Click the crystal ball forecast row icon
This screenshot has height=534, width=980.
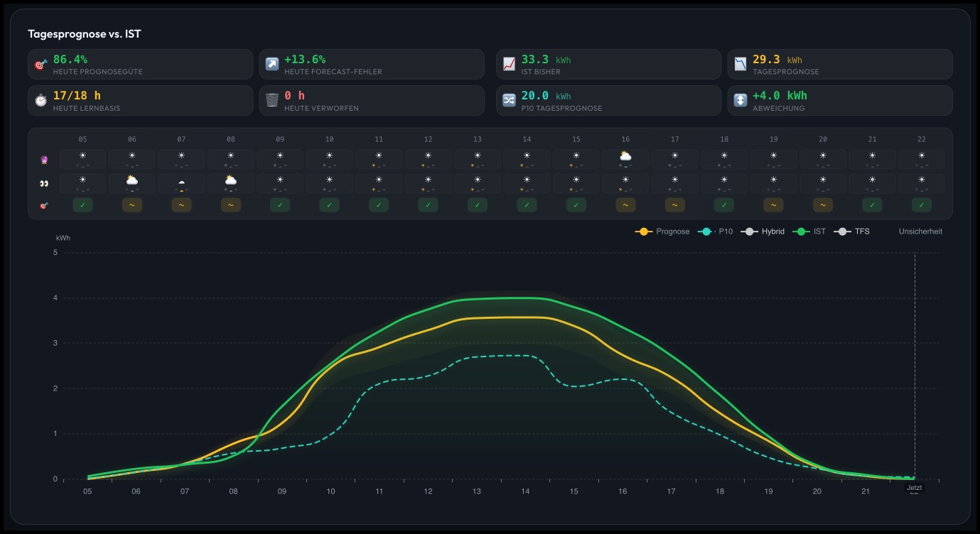point(44,160)
